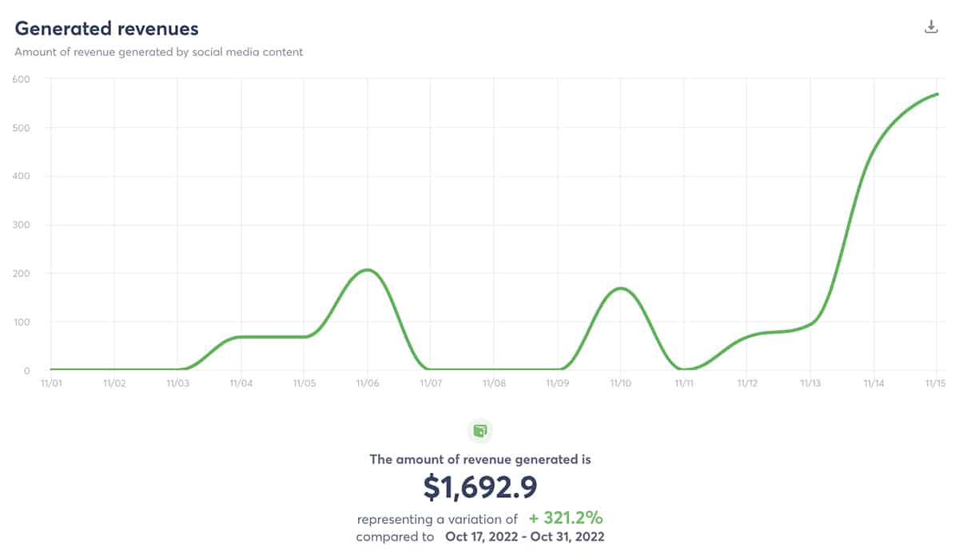Click the chart line endpoint at 11/15
The image size is (959, 560).
pyautogui.click(x=937, y=94)
